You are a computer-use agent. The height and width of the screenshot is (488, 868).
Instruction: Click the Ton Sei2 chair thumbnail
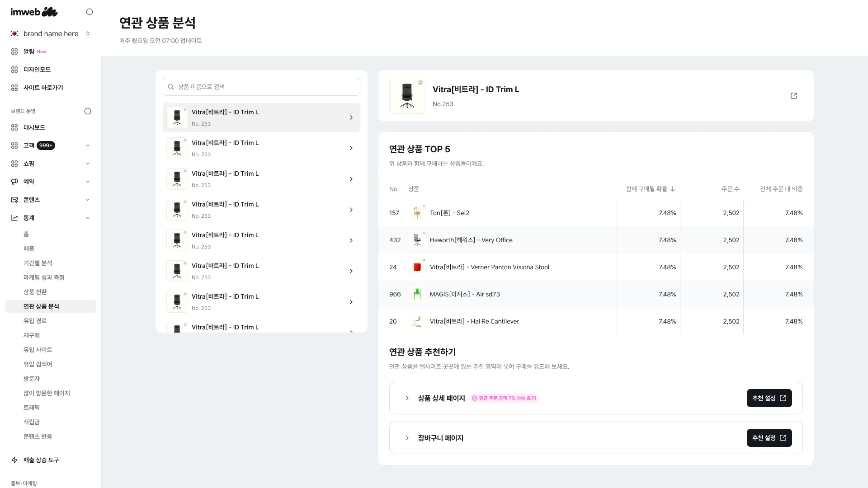pos(417,213)
